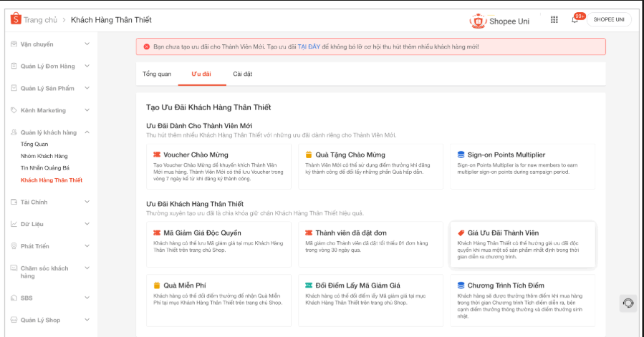
Task: Expand the Quản Lý Shop chevron
Action: (x=87, y=320)
